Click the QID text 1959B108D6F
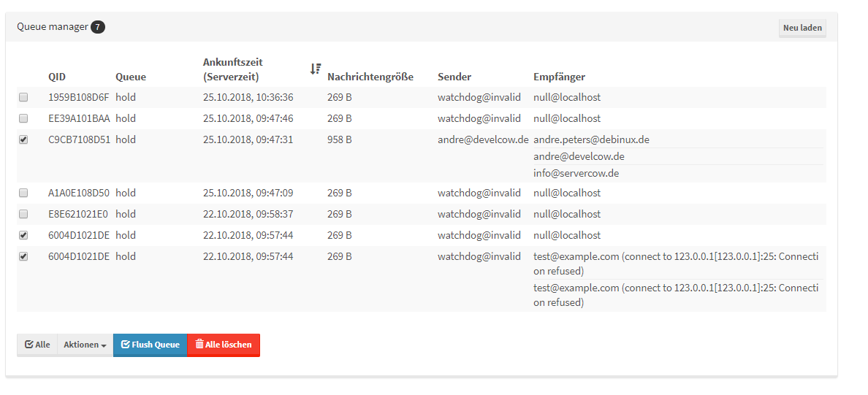This screenshot has width=868, height=395. pyautogui.click(x=79, y=97)
